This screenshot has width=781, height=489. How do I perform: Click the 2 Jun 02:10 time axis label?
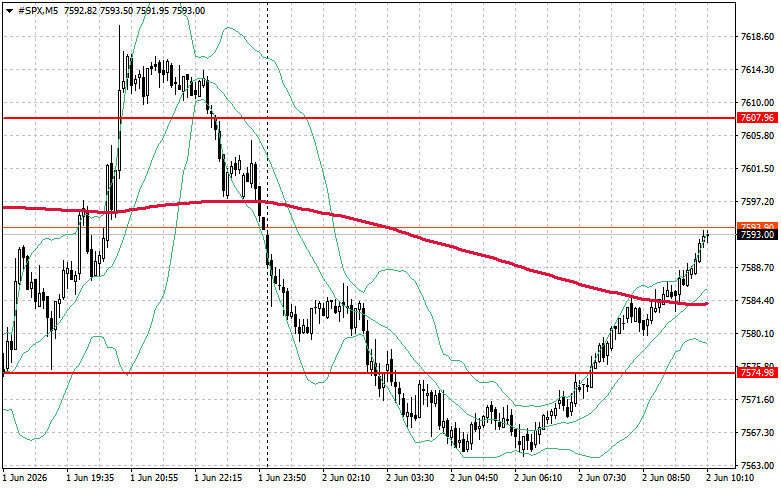pyautogui.click(x=346, y=478)
